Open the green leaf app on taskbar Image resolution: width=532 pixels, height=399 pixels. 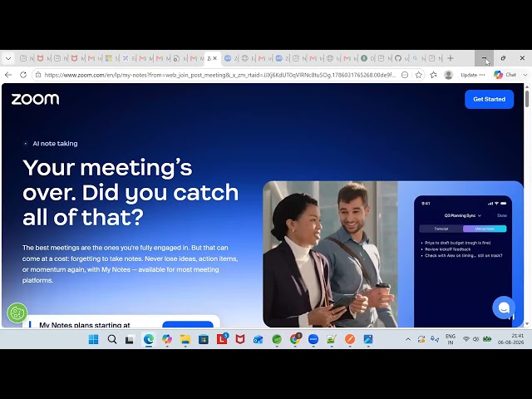tap(277, 339)
